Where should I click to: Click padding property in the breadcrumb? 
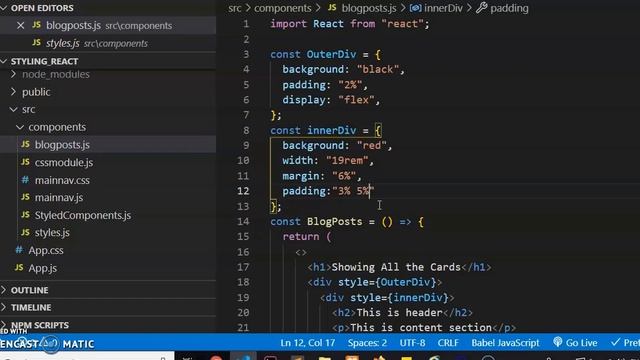coord(509,8)
